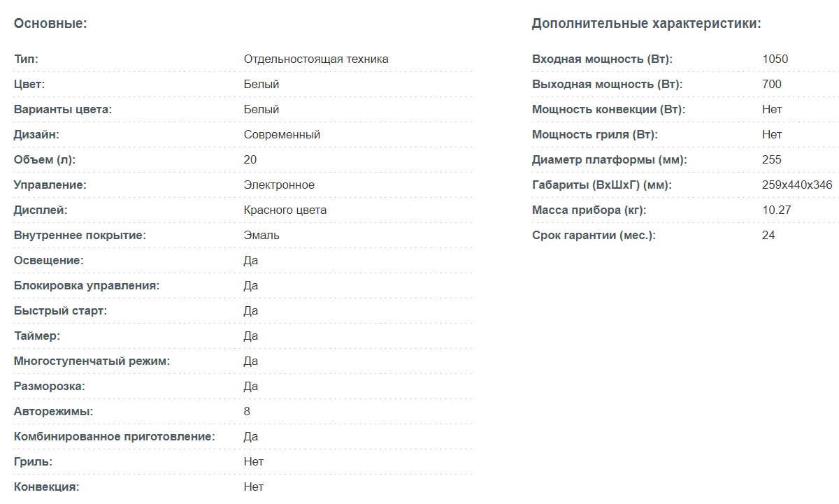Click the "Красного цвета" display value
This screenshot has width=839, height=504.
coord(285,210)
